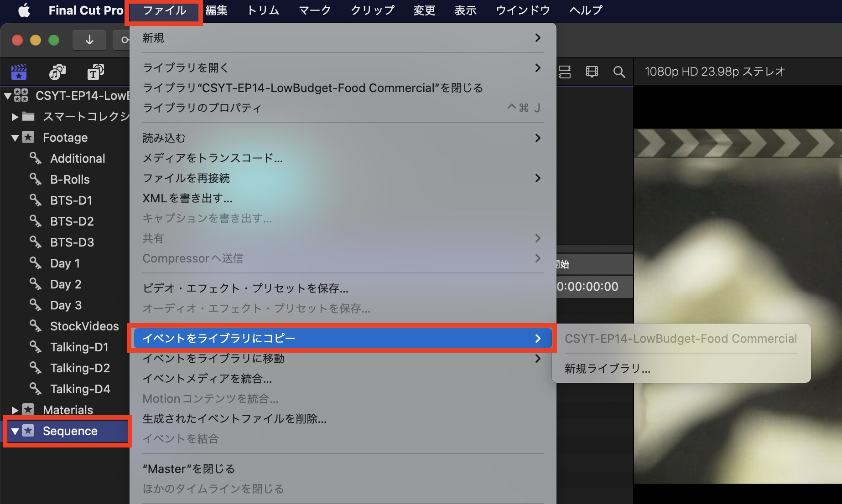Viewport: 842px width, 504px height.
Task: Select the Talking-D4 keyword collection
Action: pyautogui.click(x=80, y=389)
